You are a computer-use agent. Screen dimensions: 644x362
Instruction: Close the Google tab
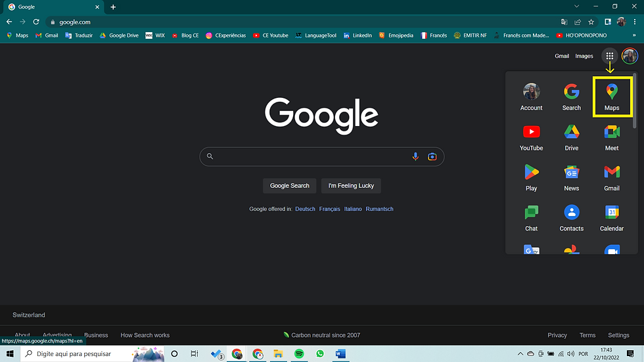coord(97,7)
